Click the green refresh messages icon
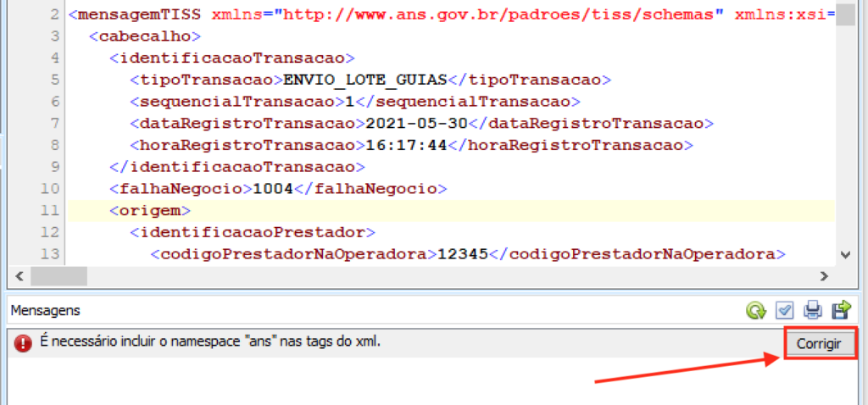Screen dimensions: 868x405 [x=755, y=311]
